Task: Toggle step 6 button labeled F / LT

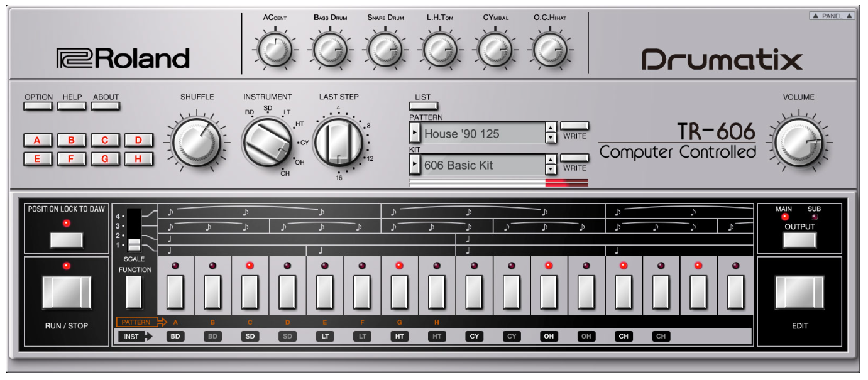Action: click(x=362, y=291)
